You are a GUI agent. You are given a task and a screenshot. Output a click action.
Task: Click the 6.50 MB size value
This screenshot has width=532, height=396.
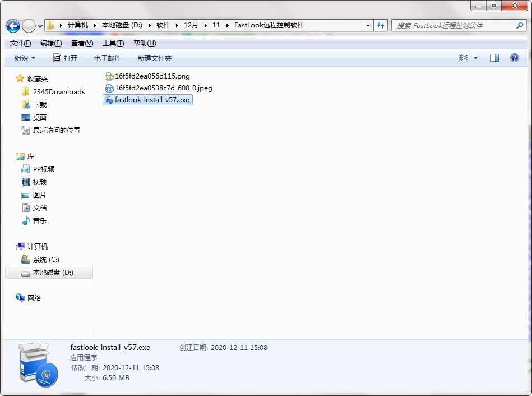[116, 378]
